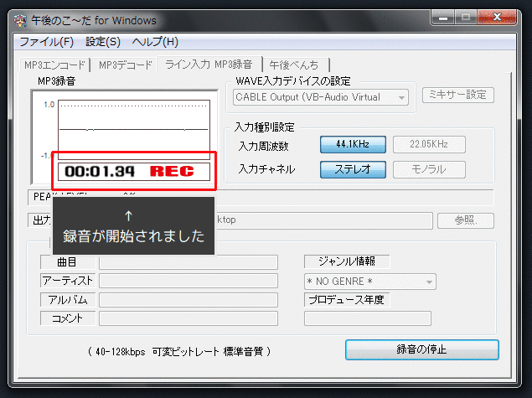Select 44.1KHz input frequency
This screenshot has height=398, width=532.
353,144
